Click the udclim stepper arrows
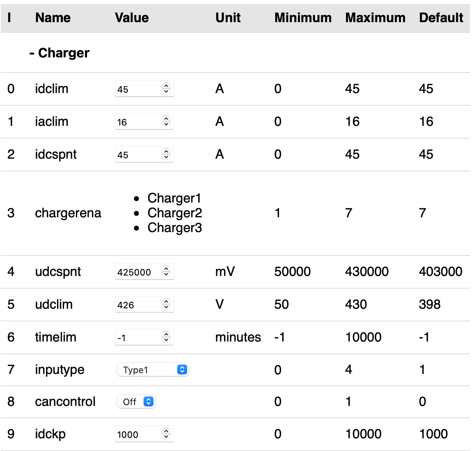This screenshot has height=451, width=476. pos(166,304)
